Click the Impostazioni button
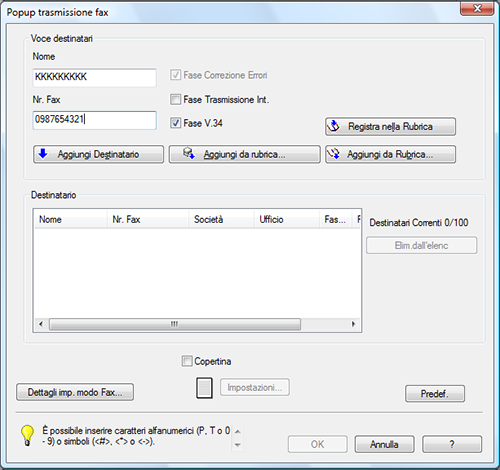 click(255, 387)
